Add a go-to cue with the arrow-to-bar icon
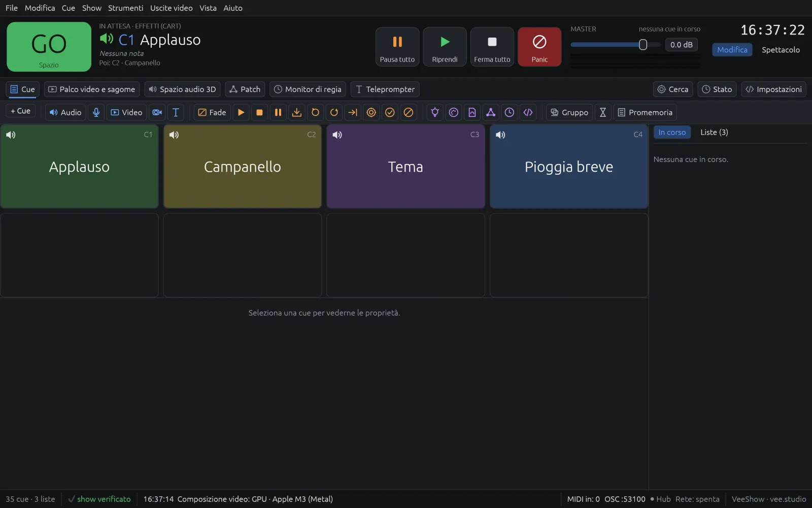Screen dimensions: 812x508 353,112
